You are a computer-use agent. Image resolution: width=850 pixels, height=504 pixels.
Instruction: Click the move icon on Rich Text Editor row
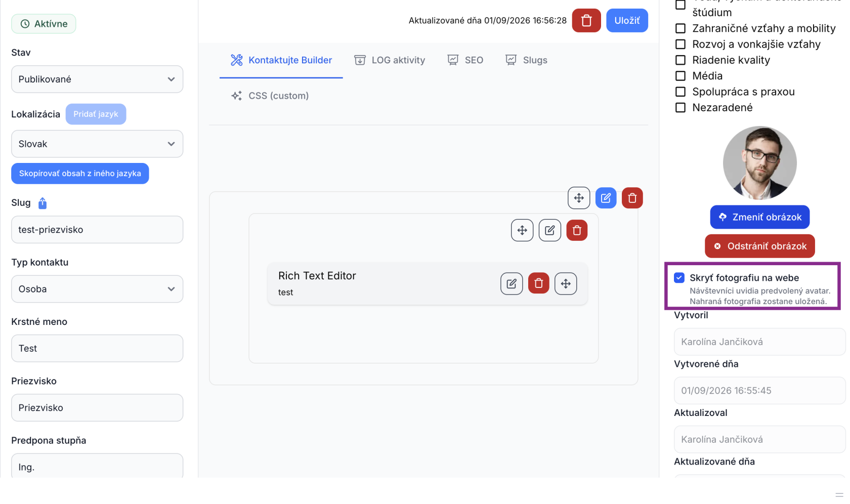click(x=566, y=283)
